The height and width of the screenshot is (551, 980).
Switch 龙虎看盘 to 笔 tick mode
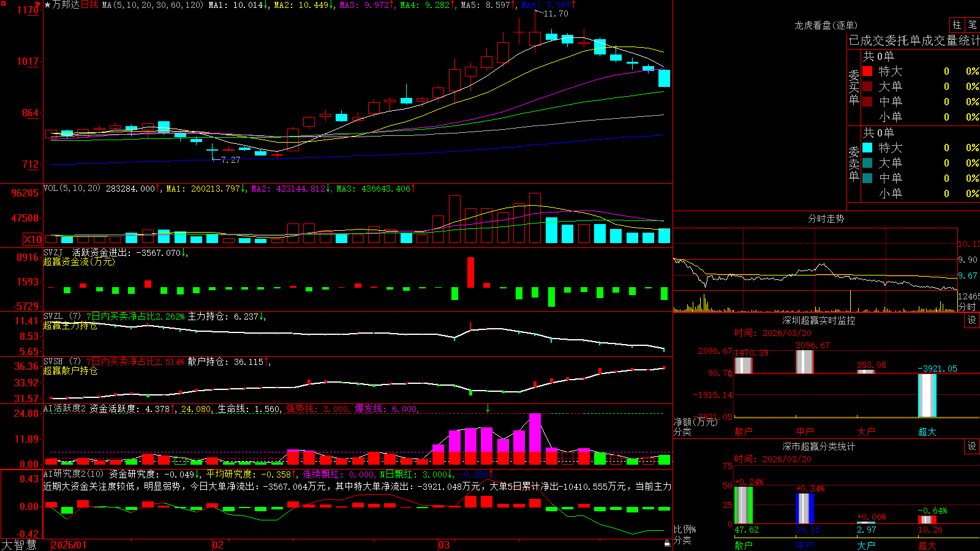[x=972, y=24]
